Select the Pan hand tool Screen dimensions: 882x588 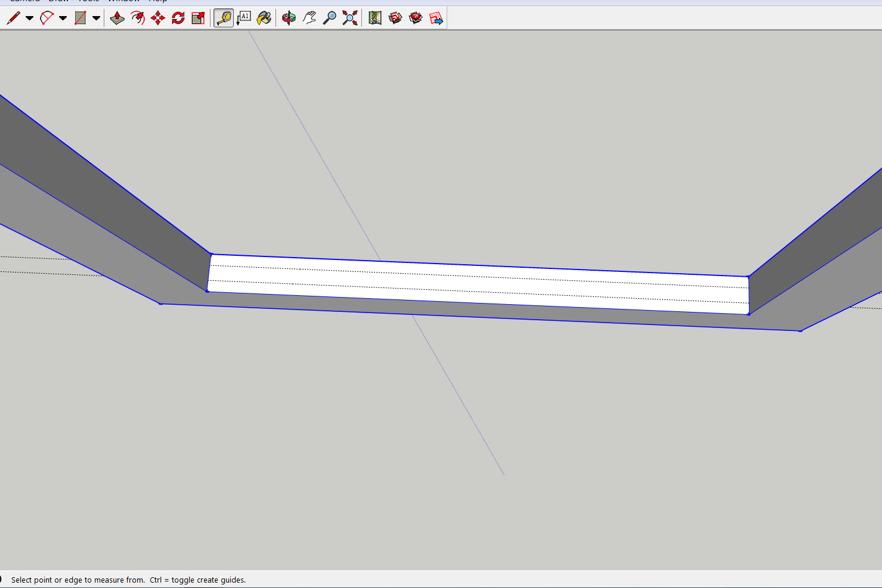(x=310, y=18)
